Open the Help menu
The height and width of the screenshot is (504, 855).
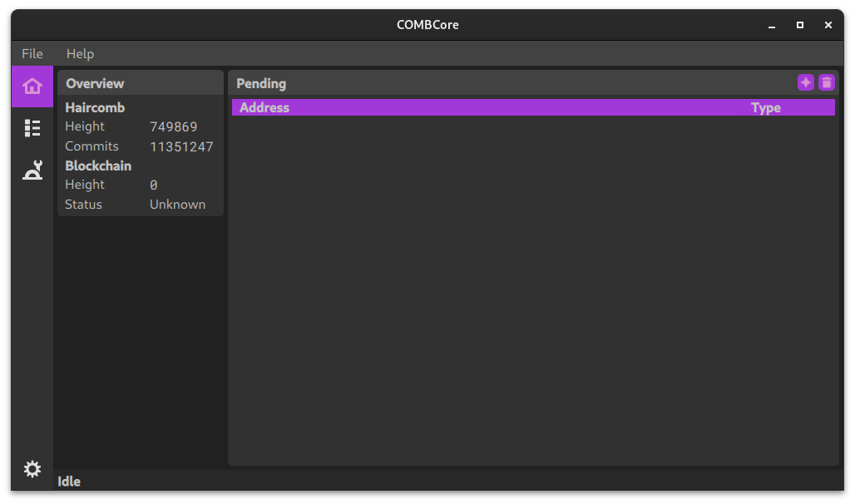(80, 54)
